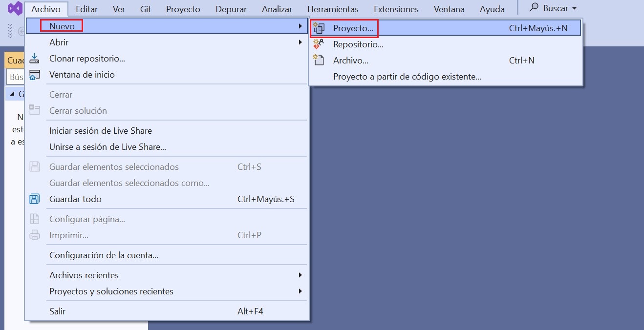
Task: Expand Archivos recientes submenu
Action: pyautogui.click(x=300, y=275)
